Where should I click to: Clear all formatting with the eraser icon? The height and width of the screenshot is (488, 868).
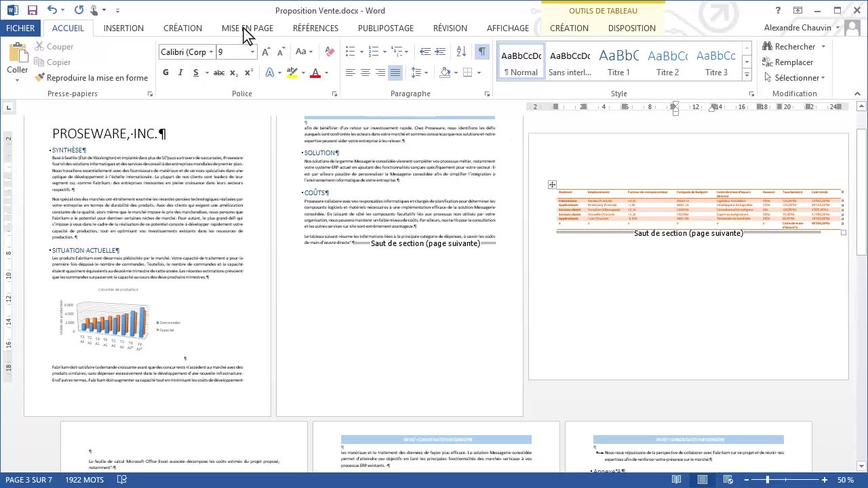pos(330,52)
